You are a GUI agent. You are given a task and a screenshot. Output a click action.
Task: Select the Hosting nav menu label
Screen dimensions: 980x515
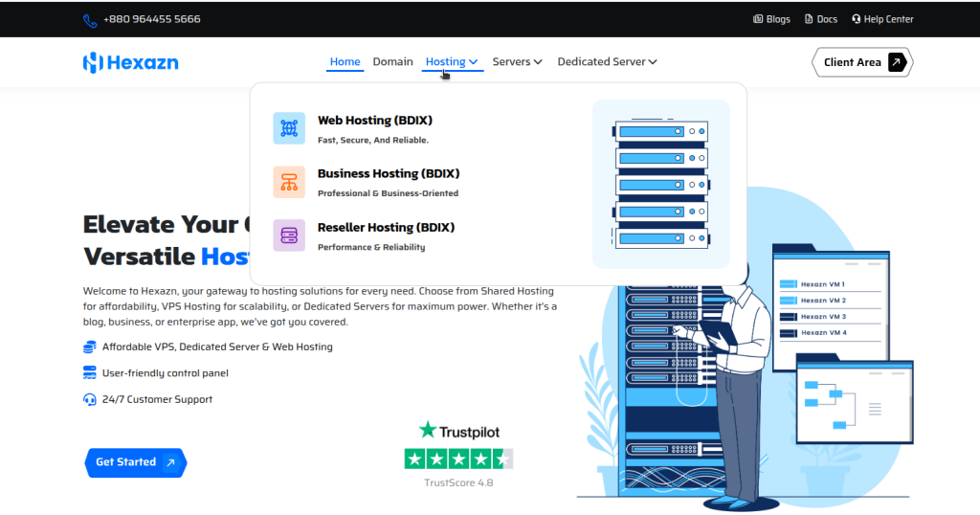pyautogui.click(x=445, y=62)
